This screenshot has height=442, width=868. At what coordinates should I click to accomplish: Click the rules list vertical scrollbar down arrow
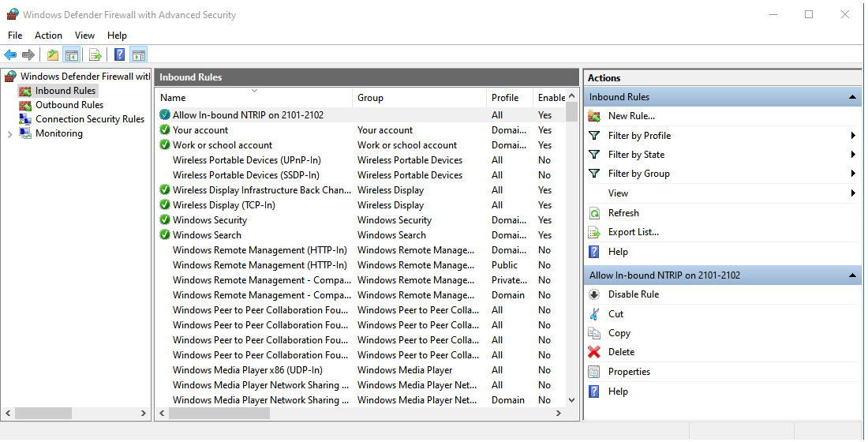572,400
